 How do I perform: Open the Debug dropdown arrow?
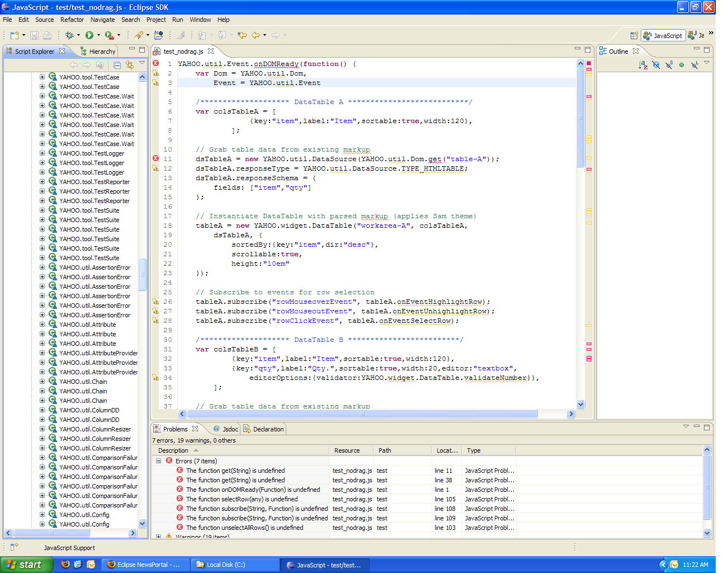click(78, 35)
